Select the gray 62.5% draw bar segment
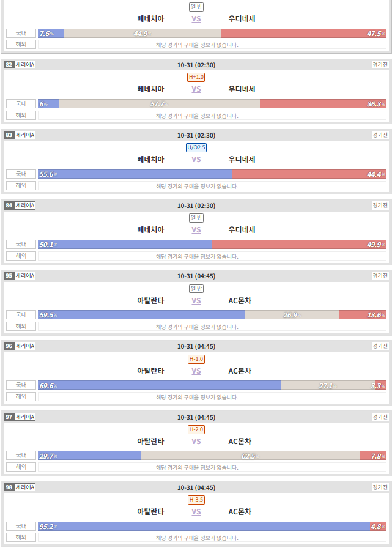Image resolution: width=392 pixels, height=548 pixels. coord(250,456)
